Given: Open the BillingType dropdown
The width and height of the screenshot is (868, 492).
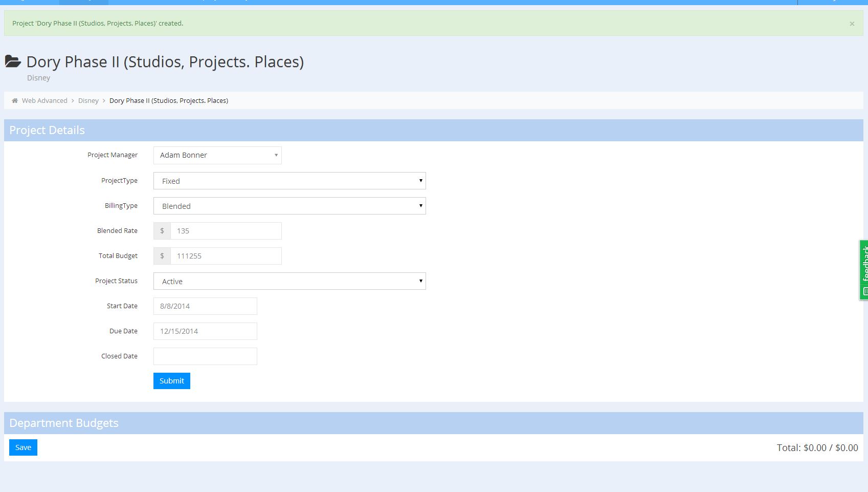Looking at the screenshot, I should click(x=290, y=206).
